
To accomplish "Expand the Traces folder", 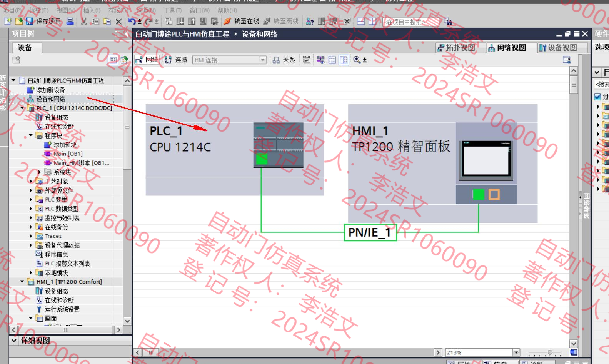I will 31,236.
